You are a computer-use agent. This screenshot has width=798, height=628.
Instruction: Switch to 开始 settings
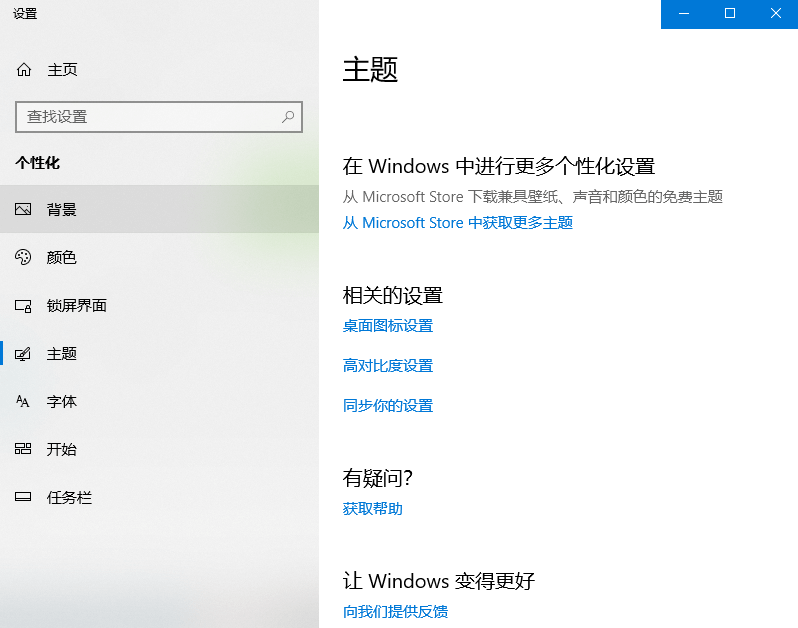(159, 449)
